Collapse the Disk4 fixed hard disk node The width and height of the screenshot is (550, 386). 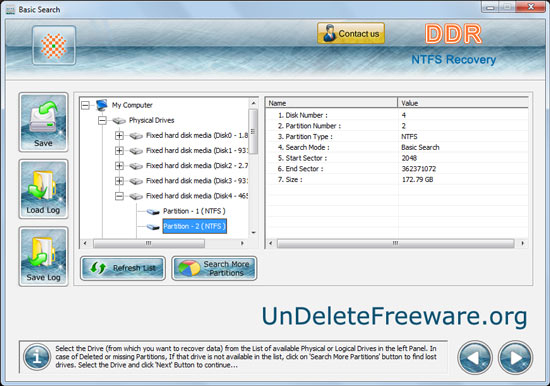coord(119,196)
